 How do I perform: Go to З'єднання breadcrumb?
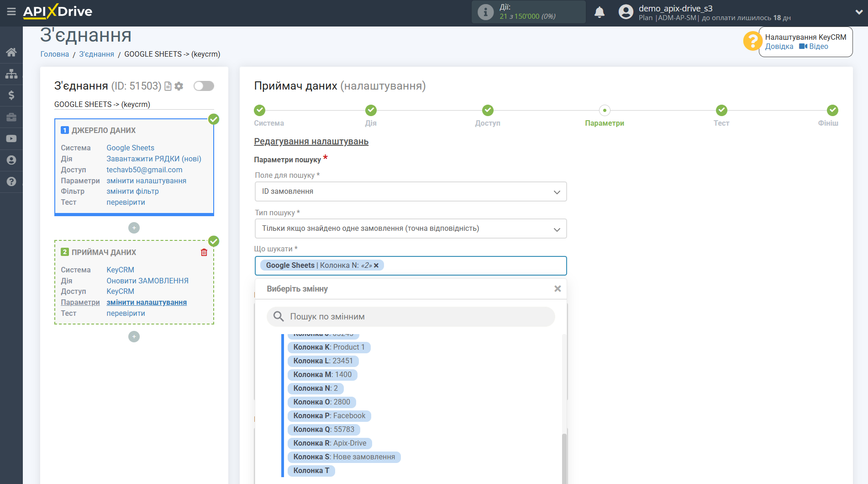tap(96, 54)
